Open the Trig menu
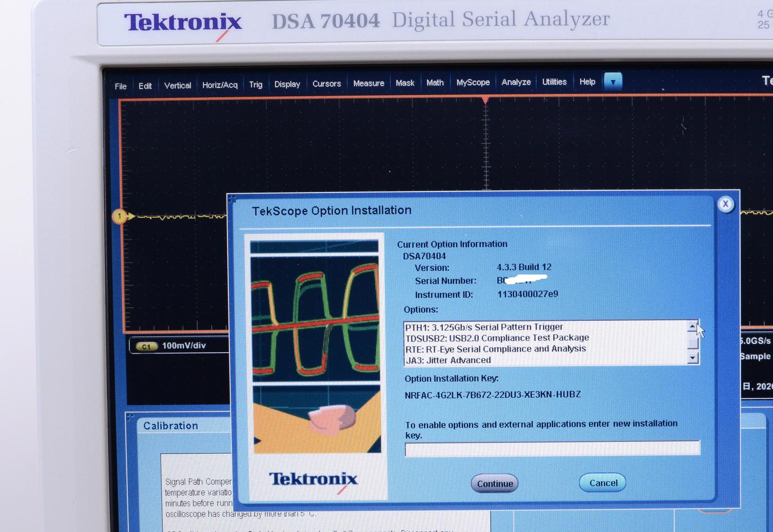The image size is (773, 532). pyautogui.click(x=256, y=85)
